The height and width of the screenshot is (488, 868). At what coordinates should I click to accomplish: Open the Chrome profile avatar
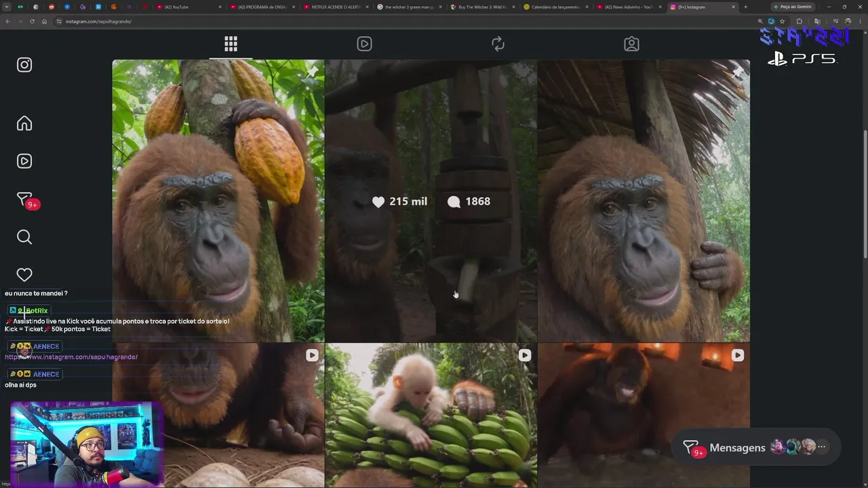point(848,21)
